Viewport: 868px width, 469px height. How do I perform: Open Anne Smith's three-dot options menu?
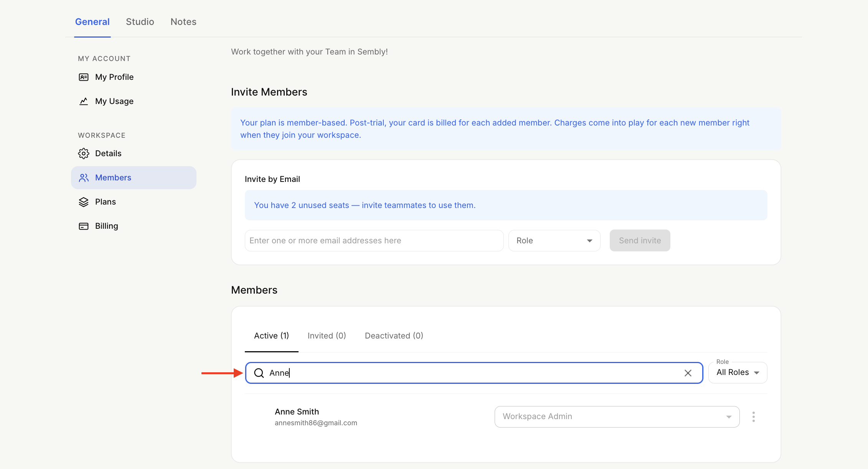(754, 417)
